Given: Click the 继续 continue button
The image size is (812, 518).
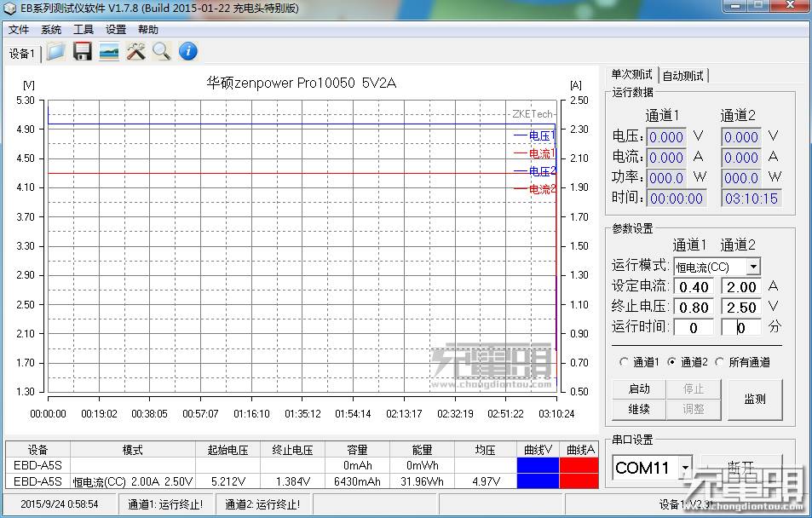Looking at the screenshot, I should 639,409.
